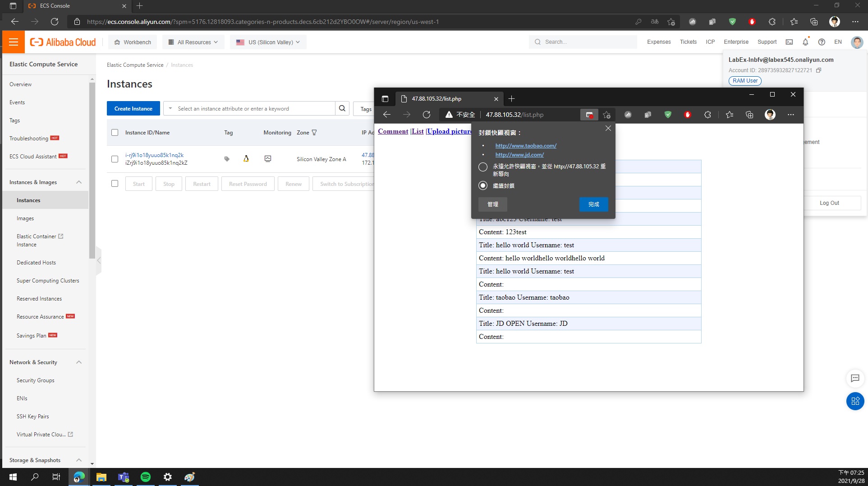Check the instance row checkbox
The width and height of the screenshot is (868, 486).
[x=115, y=159]
